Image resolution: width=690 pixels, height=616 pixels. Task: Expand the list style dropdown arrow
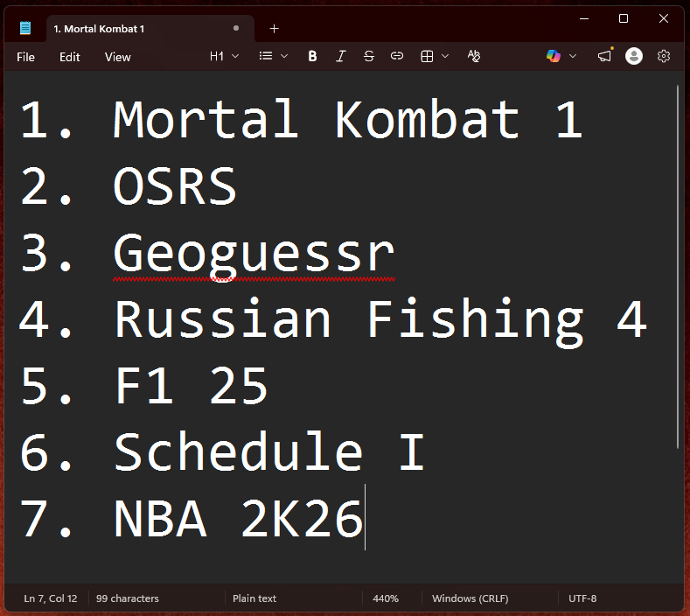click(x=284, y=56)
